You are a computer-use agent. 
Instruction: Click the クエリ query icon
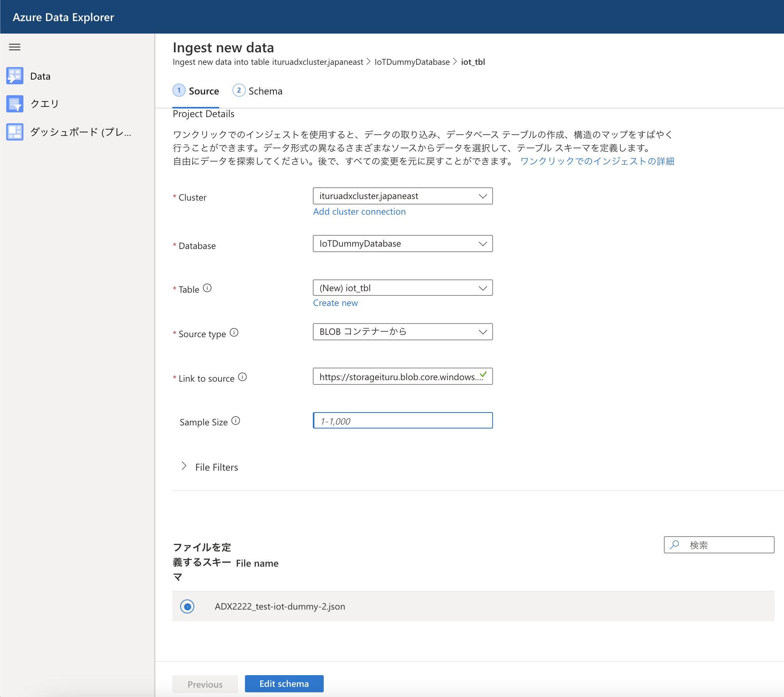click(x=15, y=104)
